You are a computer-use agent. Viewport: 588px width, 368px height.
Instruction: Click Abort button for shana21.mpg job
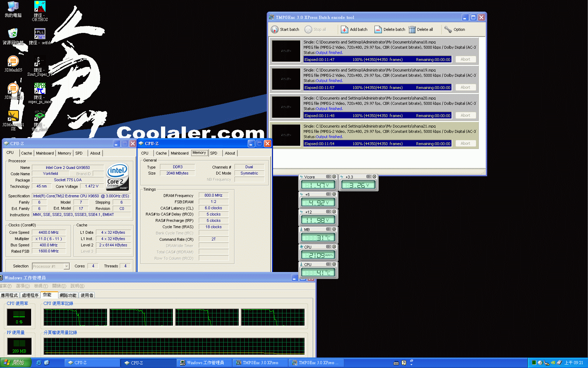[465, 143]
